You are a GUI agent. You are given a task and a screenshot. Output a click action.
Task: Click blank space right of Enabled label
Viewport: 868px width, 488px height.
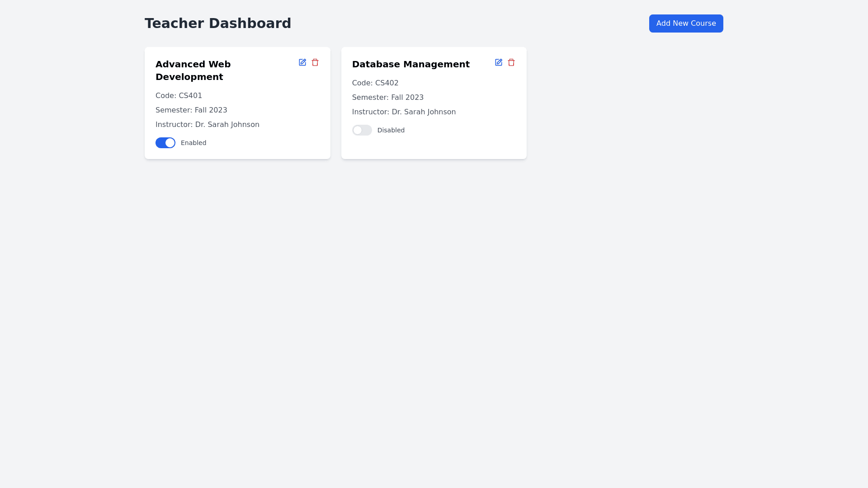click(267, 143)
